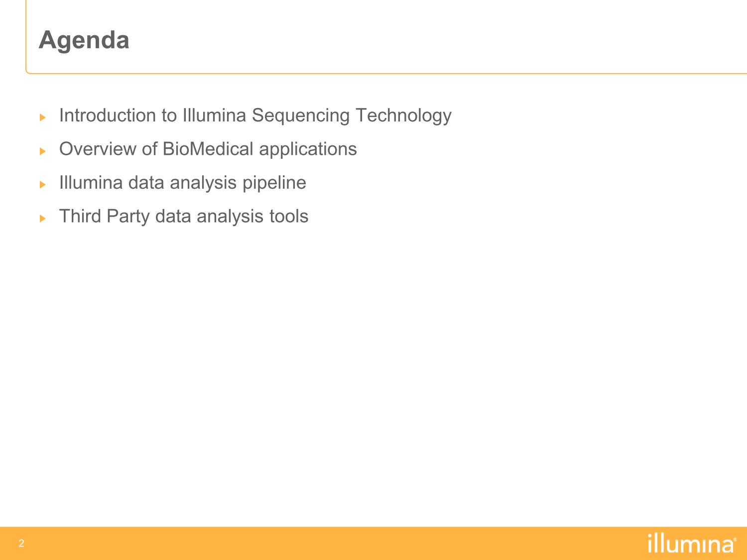Image resolution: width=747 pixels, height=560 pixels.
Task: Click the Agenda slide title
Action: coord(84,40)
